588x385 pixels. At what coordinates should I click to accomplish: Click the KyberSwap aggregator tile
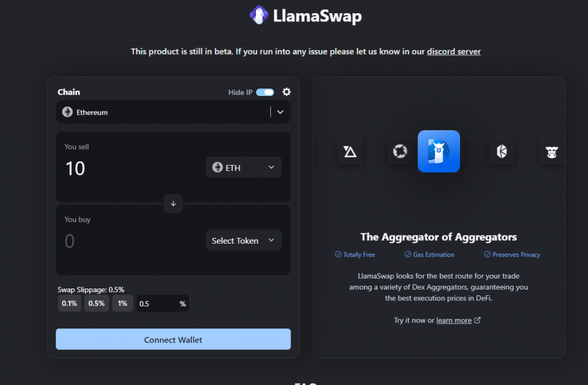[x=502, y=152]
